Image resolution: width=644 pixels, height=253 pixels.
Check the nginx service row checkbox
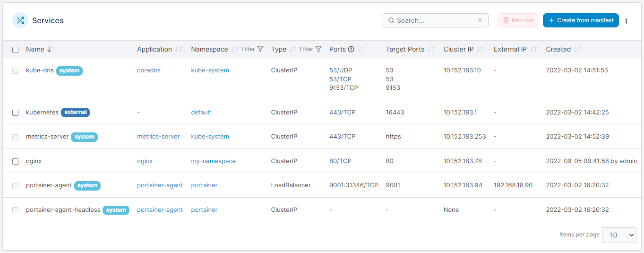[x=16, y=161]
